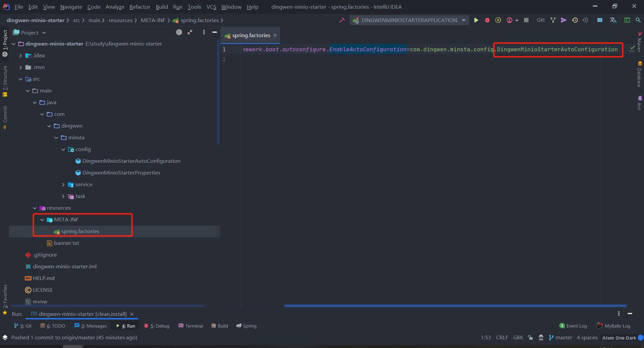Select dingwen-minio-starter.iml file
Image resolution: width=644 pixels, height=348 pixels.
61,267
